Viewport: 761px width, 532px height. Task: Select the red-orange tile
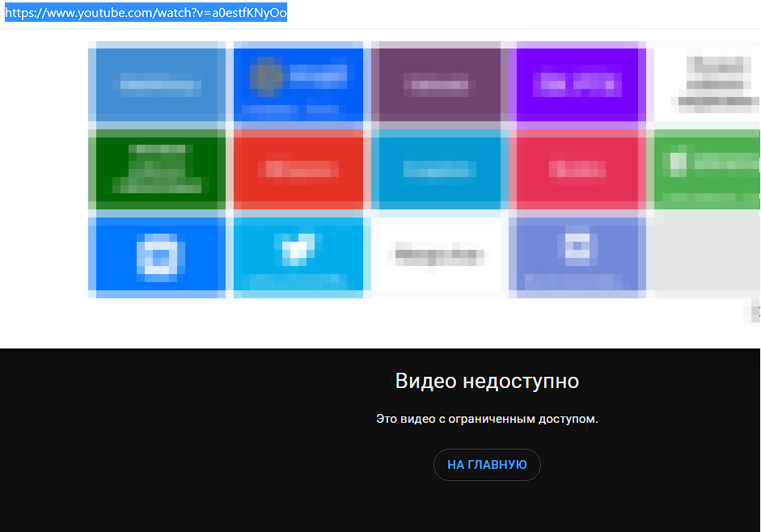299,168
